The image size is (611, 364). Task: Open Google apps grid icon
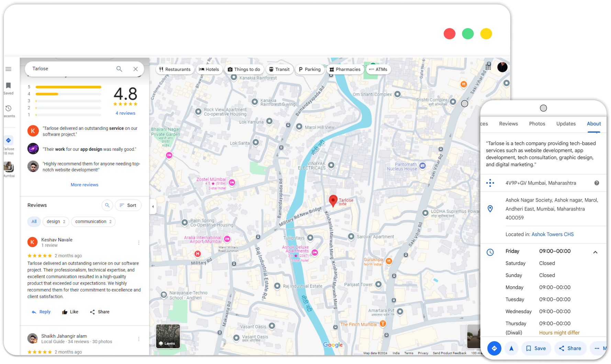pos(488,67)
